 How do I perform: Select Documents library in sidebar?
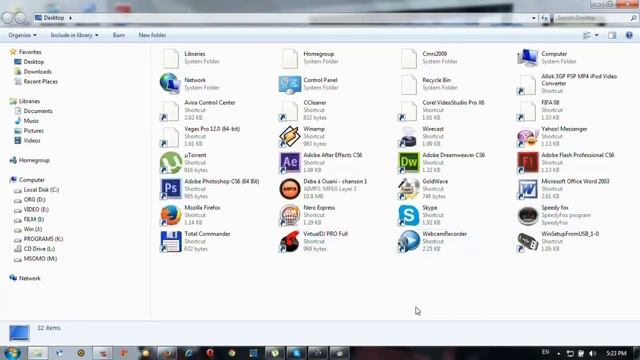pyautogui.click(x=38, y=111)
